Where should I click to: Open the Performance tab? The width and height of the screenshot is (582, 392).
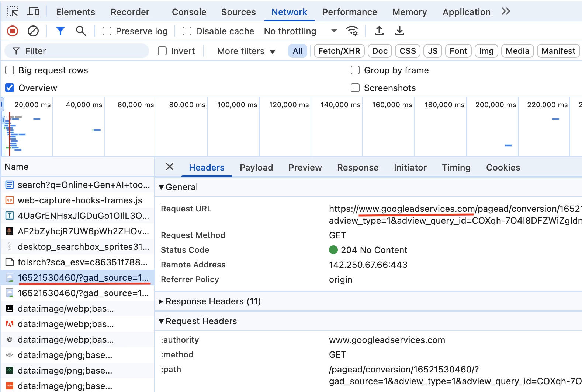coord(350,12)
